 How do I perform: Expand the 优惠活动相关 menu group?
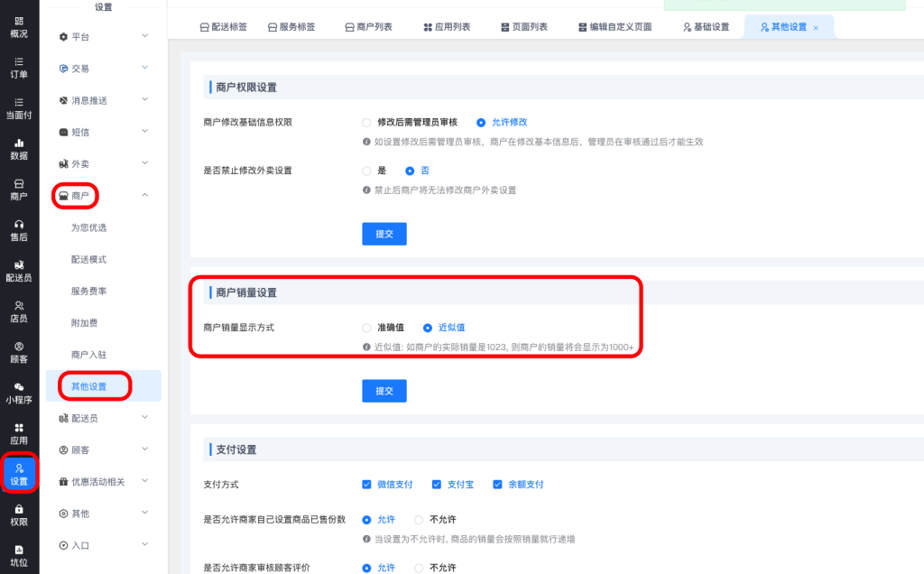pos(102,481)
